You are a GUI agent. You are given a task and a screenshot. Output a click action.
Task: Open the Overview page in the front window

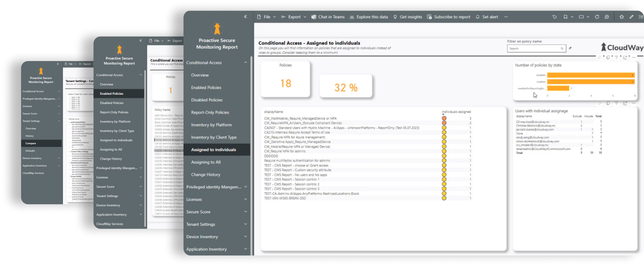click(x=200, y=75)
